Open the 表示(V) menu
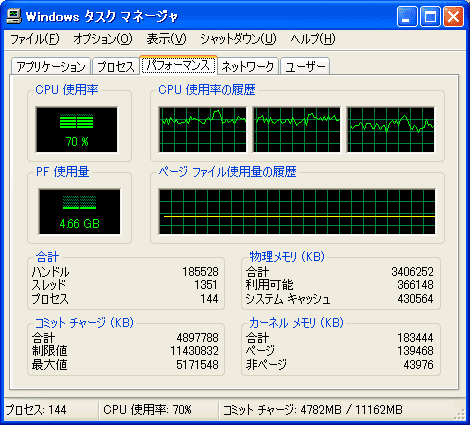470x425 pixels. coord(166,39)
